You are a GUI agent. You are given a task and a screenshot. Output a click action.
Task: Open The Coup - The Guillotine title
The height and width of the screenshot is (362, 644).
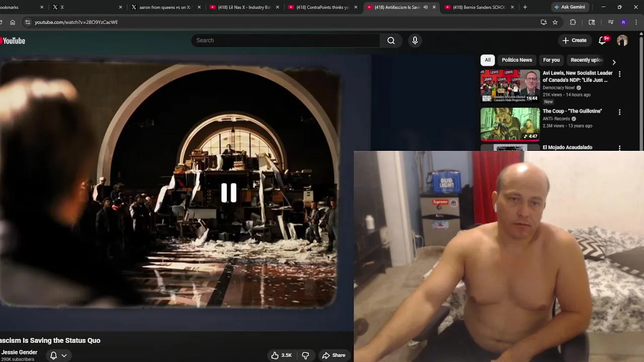click(x=572, y=111)
